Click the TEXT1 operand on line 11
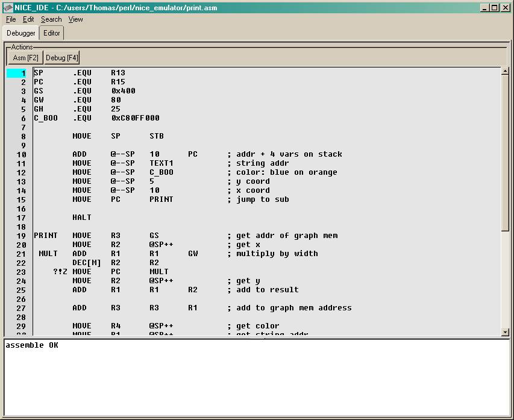 pyautogui.click(x=161, y=163)
